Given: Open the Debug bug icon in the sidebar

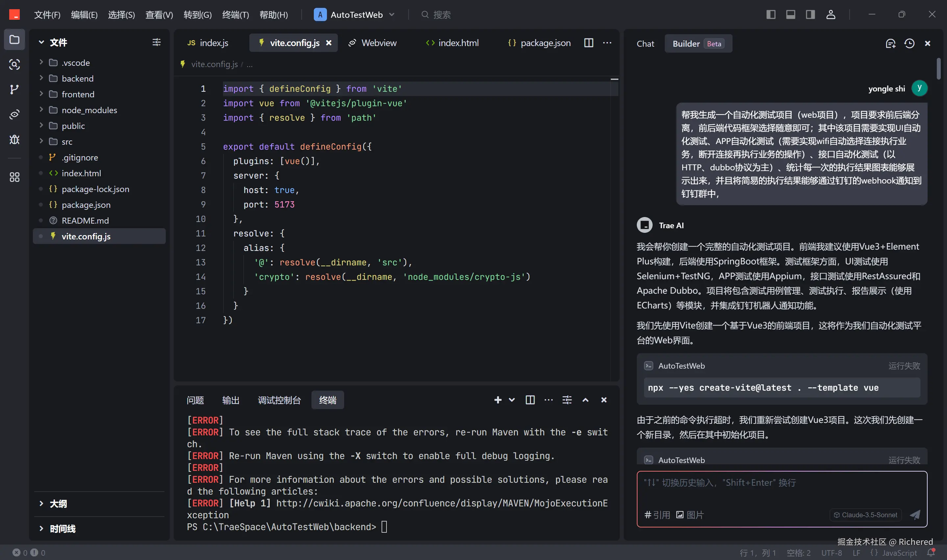Looking at the screenshot, I should pos(14,140).
